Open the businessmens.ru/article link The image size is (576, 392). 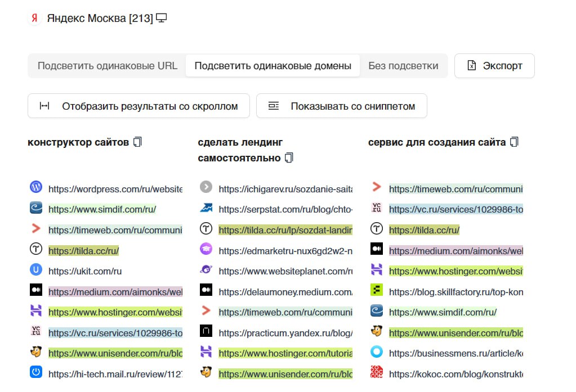[456, 353]
